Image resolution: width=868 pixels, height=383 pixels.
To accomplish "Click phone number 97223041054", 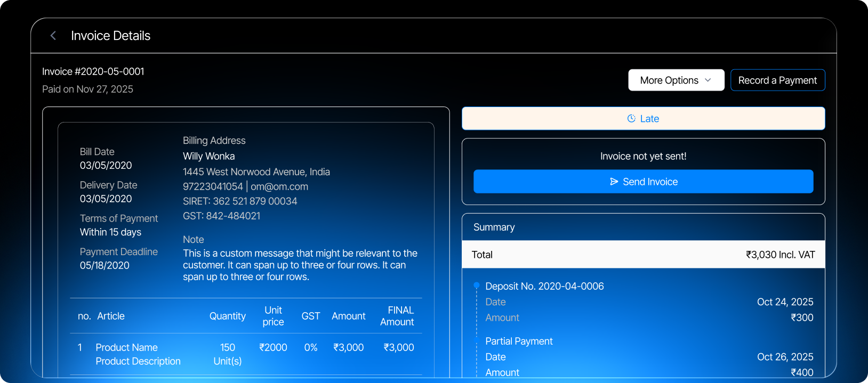I will (213, 186).
